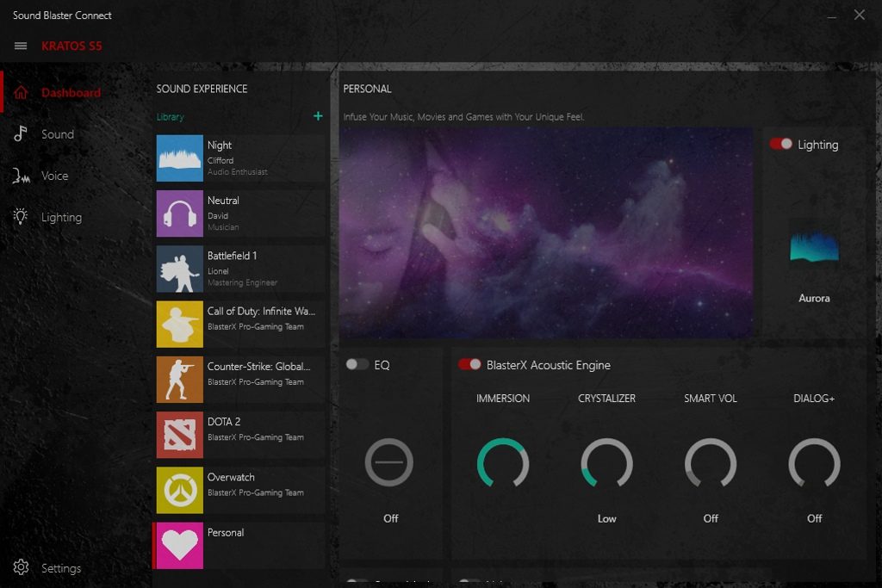Click the plus icon to add to Library

click(x=318, y=116)
